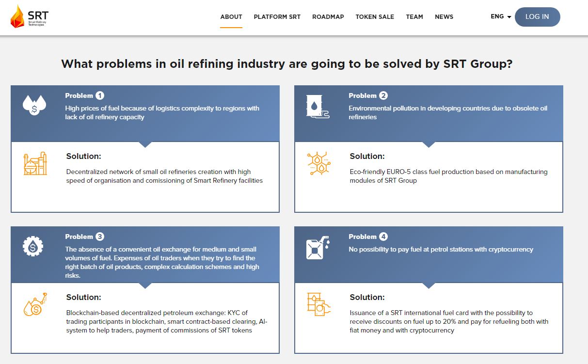588x364 pixels.
Task: Click the money droplets icon in Problem 1
Action: pos(34,105)
